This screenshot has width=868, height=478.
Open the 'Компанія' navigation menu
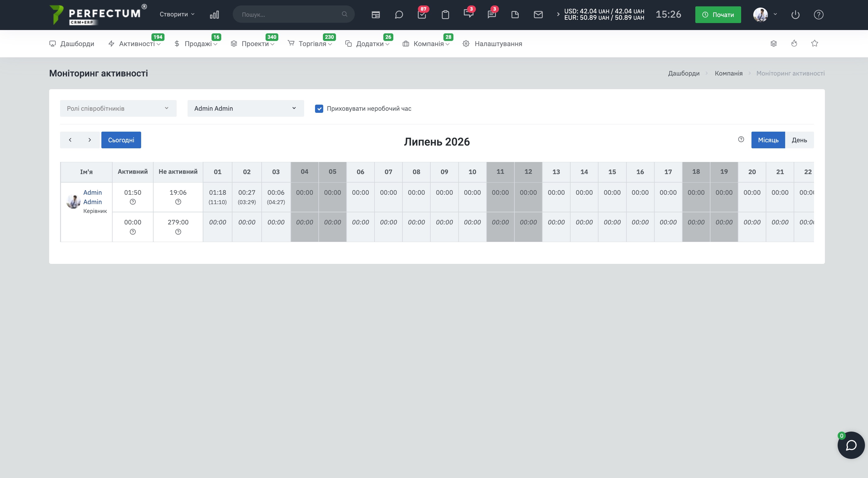click(x=426, y=43)
